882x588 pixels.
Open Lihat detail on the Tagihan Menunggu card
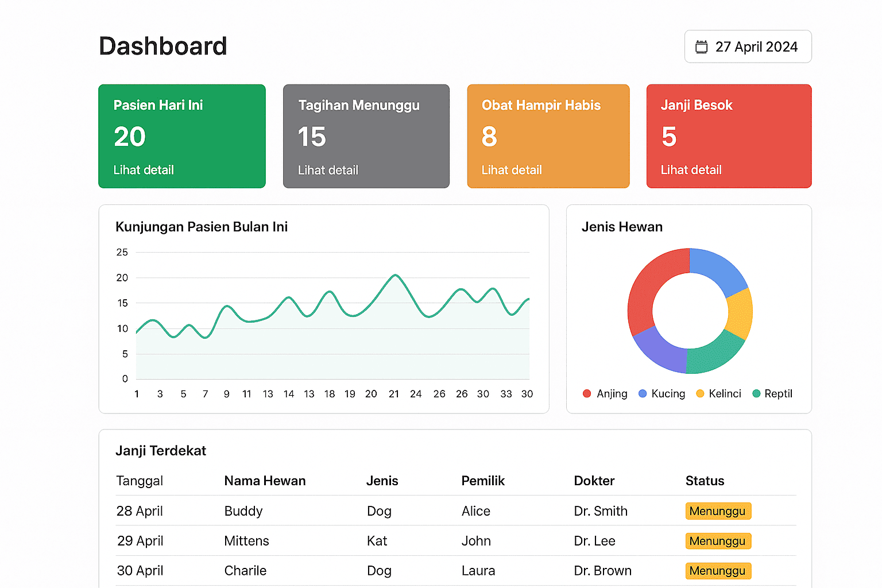(x=328, y=170)
